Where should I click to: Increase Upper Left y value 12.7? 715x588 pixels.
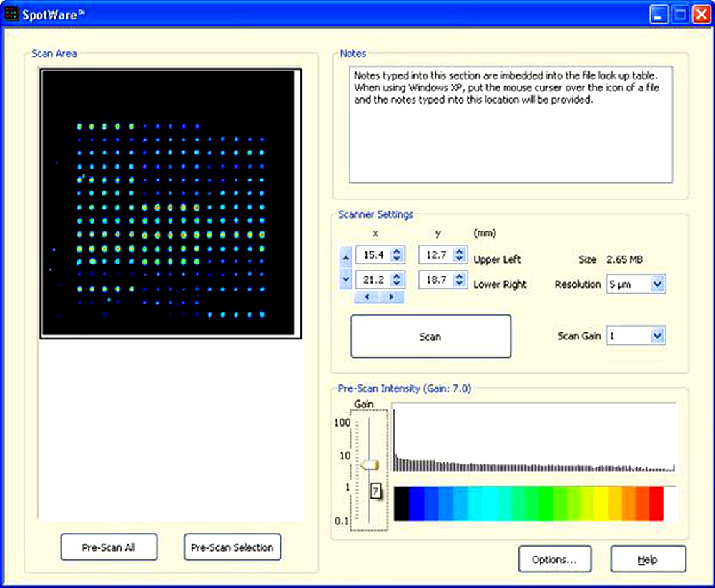[x=460, y=251]
